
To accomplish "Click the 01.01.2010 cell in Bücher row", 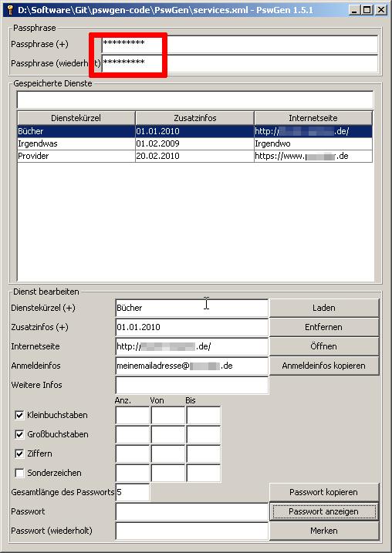I will tap(194, 131).
